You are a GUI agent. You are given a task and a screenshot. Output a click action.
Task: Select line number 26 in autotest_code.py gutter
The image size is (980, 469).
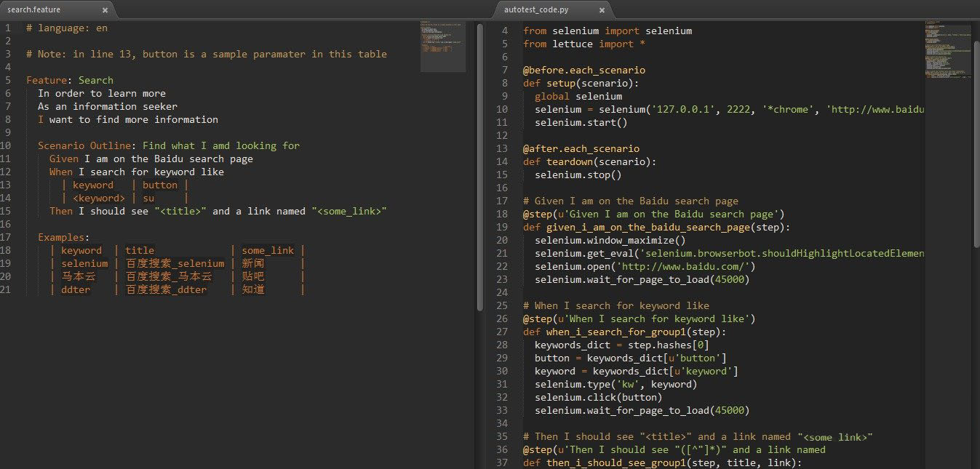tap(503, 318)
